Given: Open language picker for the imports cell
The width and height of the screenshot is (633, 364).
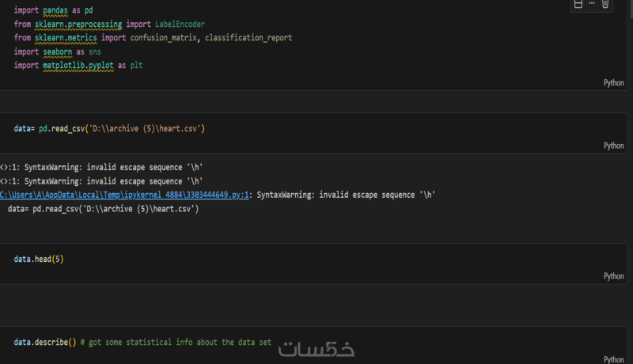Looking at the screenshot, I should pos(613,82).
